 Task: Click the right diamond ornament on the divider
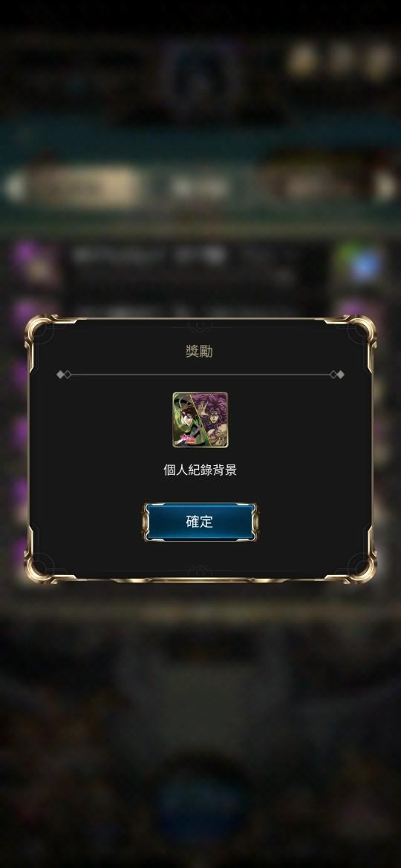[x=337, y=375]
